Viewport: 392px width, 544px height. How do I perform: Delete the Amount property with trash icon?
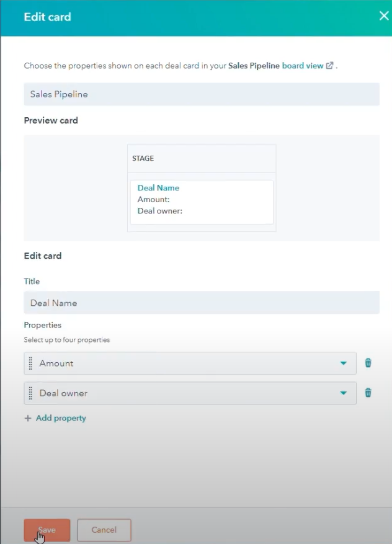368,363
